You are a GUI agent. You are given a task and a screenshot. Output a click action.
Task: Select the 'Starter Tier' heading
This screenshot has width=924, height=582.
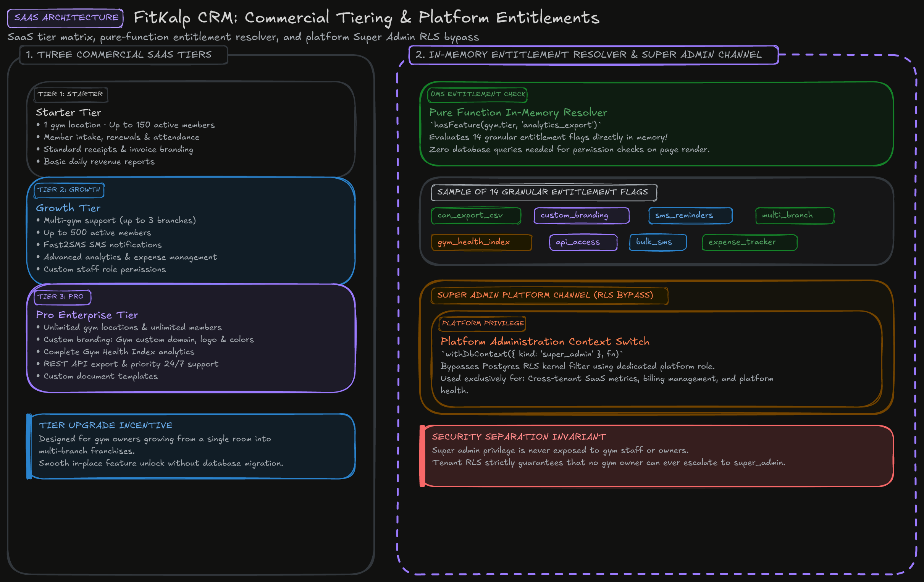[69, 113]
